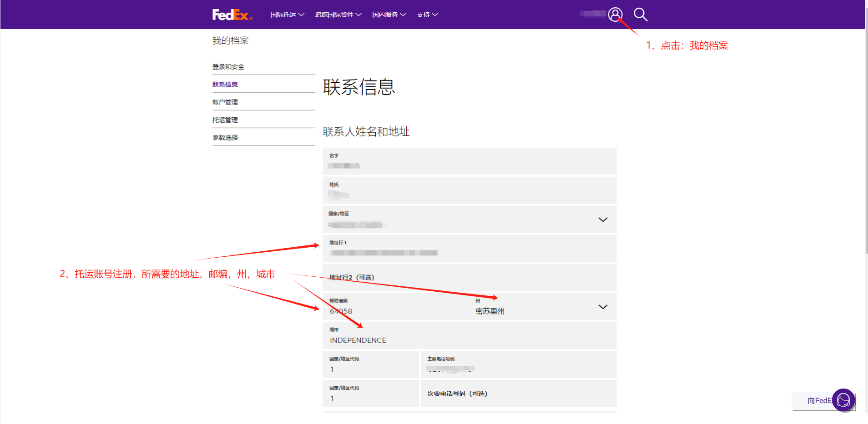Open the 支持 dropdown menu

tap(427, 15)
